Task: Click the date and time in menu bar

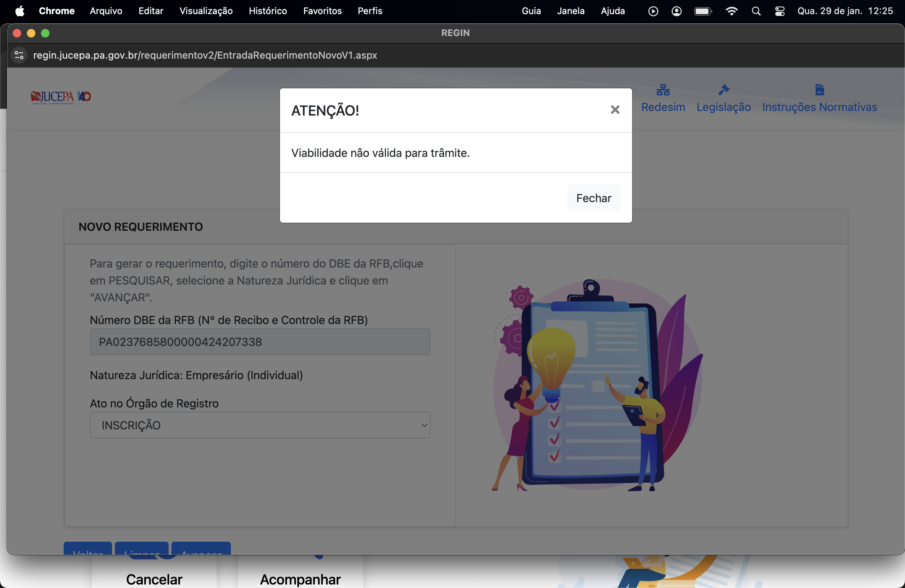Action: click(845, 11)
